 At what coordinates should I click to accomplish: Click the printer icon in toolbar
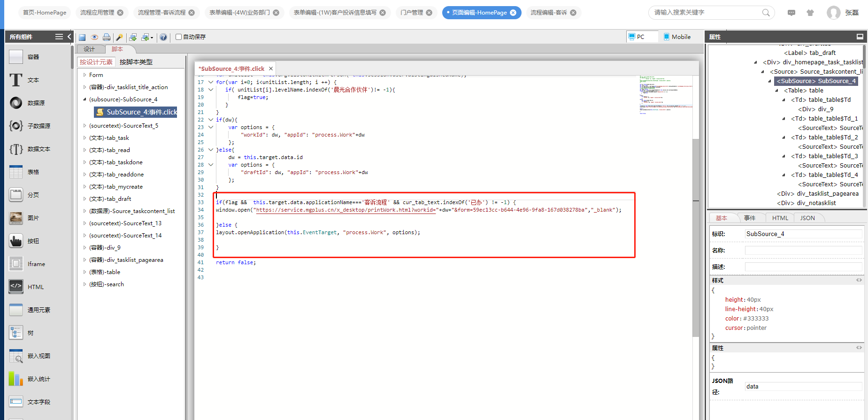[107, 37]
